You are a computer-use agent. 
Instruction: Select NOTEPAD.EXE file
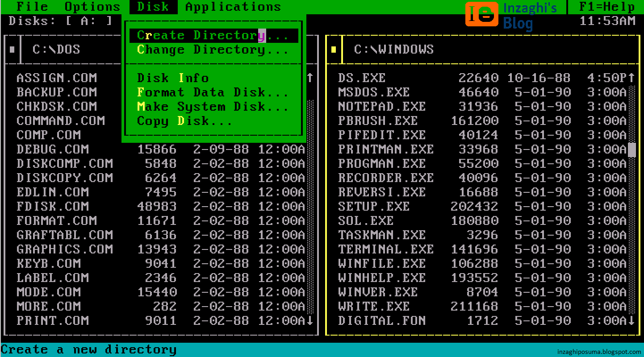pyautogui.click(x=482, y=106)
